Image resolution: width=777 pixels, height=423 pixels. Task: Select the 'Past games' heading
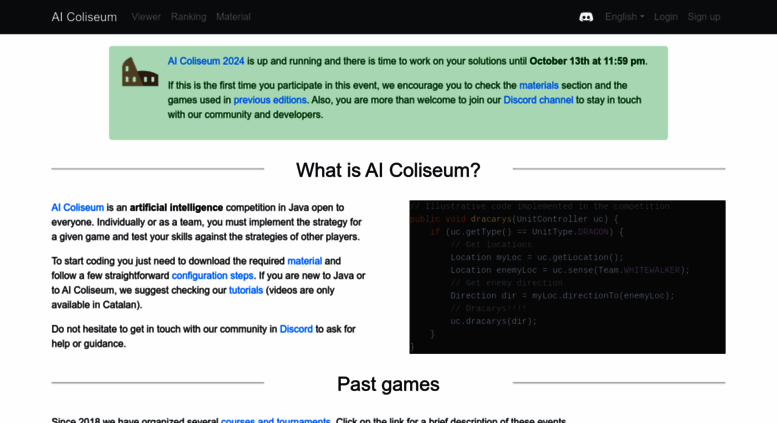(x=388, y=384)
